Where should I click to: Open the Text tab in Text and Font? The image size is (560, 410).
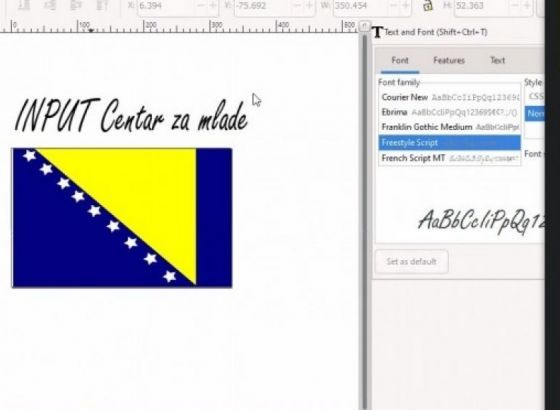[498, 60]
